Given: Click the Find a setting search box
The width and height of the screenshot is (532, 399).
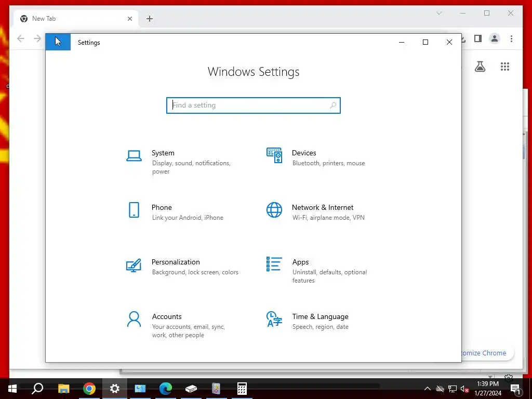Looking at the screenshot, I should tap(254, 105).
